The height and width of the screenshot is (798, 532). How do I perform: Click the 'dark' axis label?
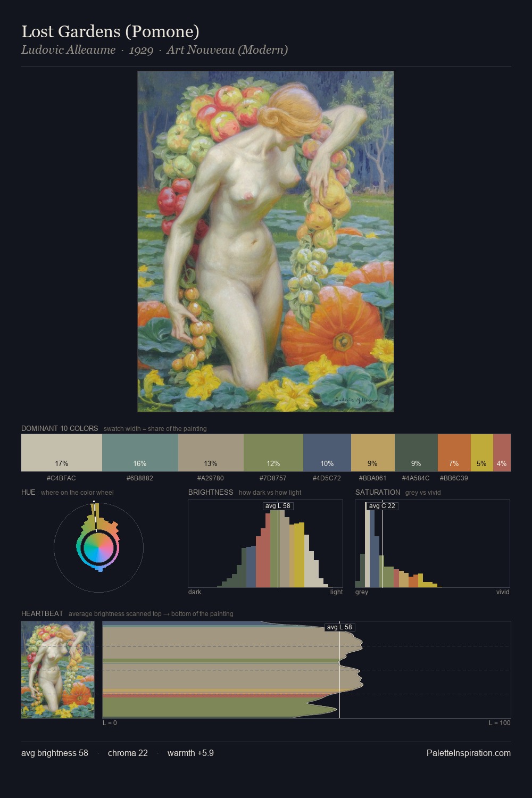tap(195, 592)
